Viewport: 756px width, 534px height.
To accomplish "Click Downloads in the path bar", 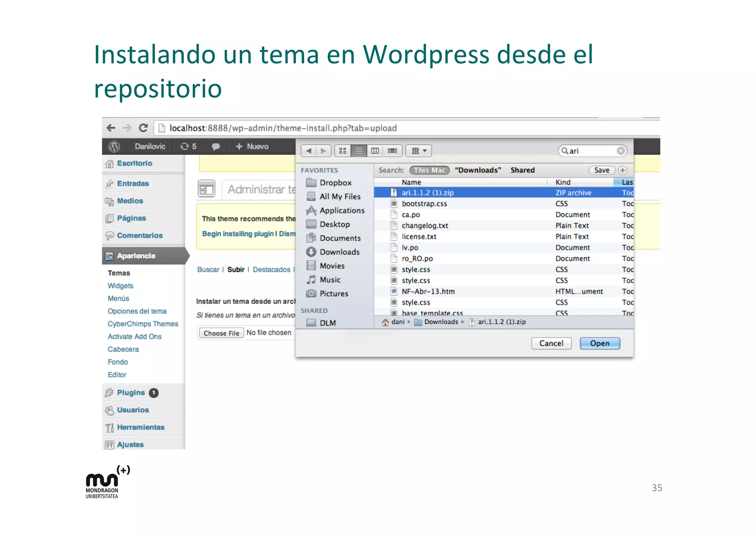I will pos(436,322).
